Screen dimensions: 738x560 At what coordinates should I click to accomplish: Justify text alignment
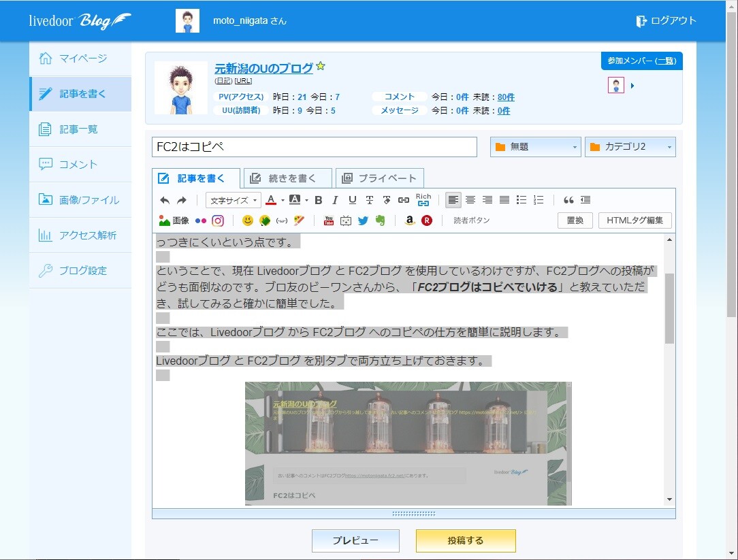tap(504, 200)
